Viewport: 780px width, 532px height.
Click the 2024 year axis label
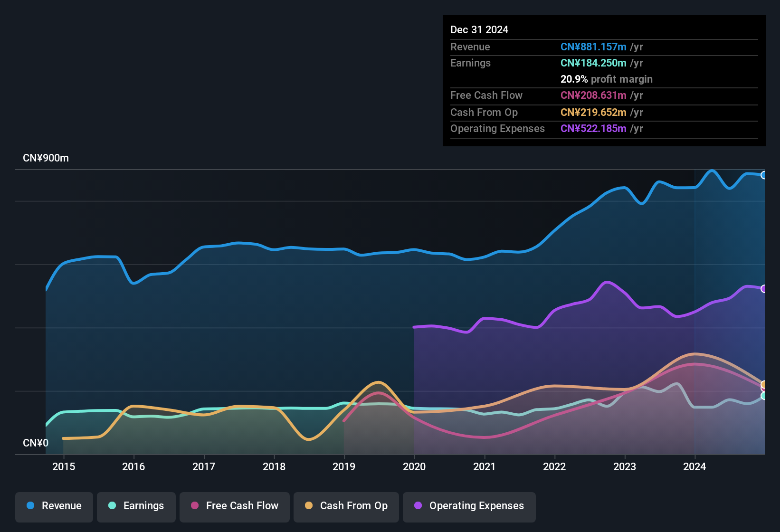694,467
